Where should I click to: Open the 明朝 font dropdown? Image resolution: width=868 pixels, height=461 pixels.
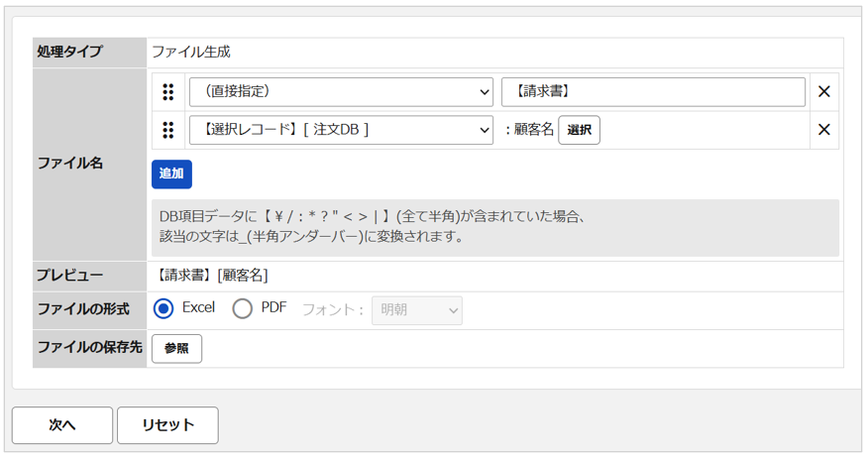[x=417, y=310]
